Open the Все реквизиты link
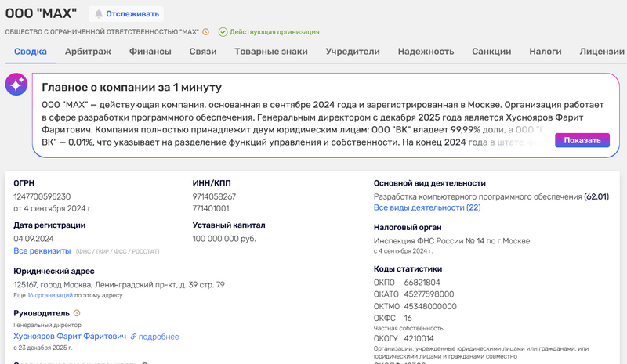The image size is (627, 364). click(x=41, y=251)
